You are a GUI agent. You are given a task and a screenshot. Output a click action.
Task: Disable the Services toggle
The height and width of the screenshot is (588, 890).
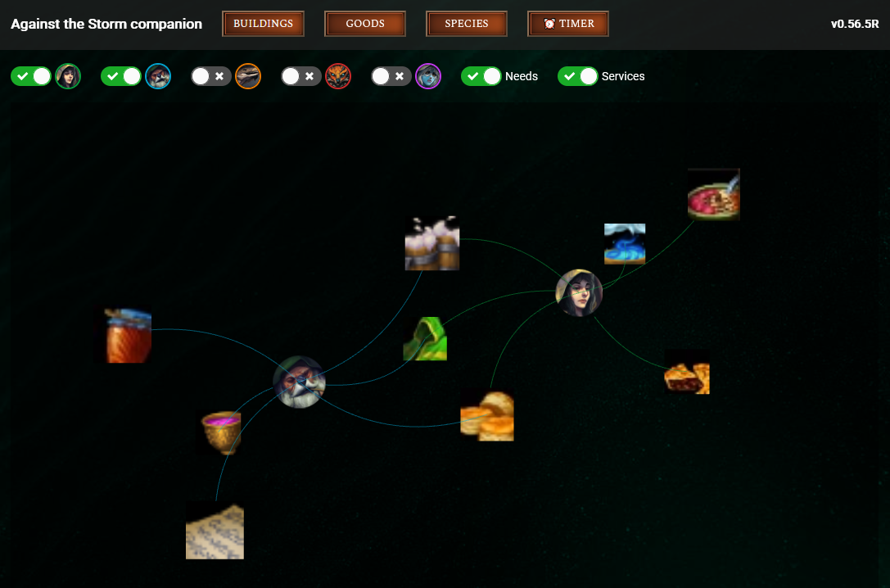click(x=578, y=76)
